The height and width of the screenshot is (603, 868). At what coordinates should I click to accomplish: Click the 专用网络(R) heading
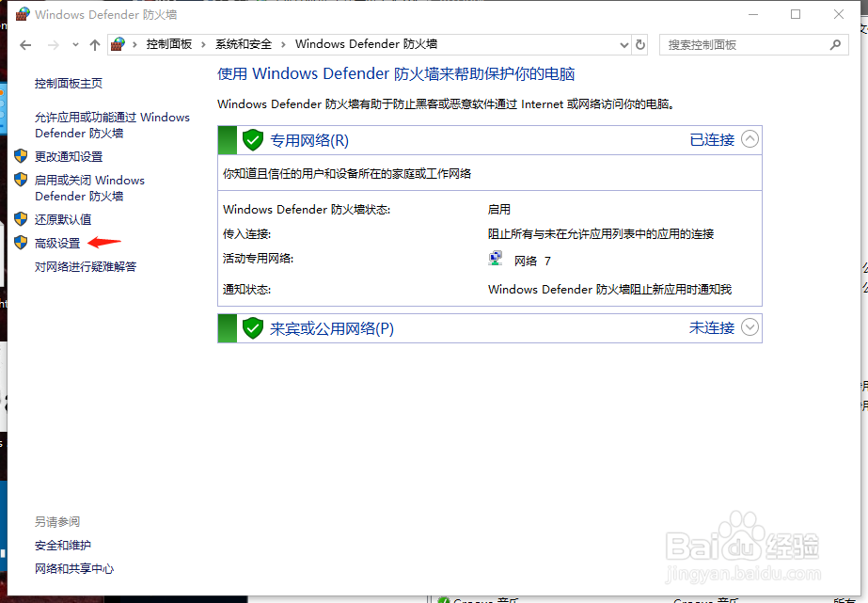(x=309, y=141)
